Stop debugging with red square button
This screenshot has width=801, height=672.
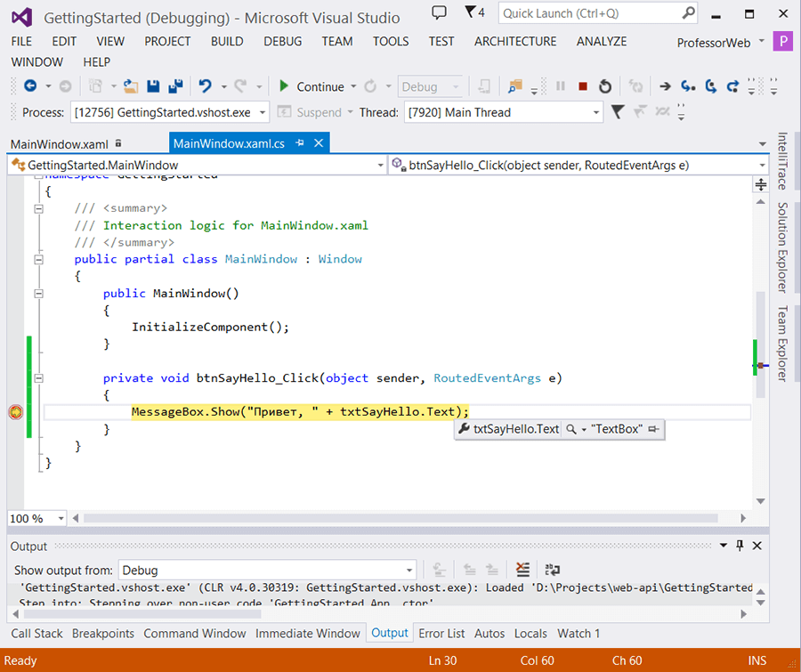point(582,86)
